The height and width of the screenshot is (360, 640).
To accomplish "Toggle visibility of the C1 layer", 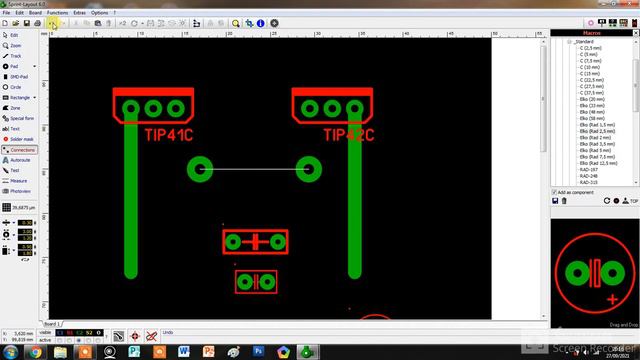I will (x=60, y=333).
